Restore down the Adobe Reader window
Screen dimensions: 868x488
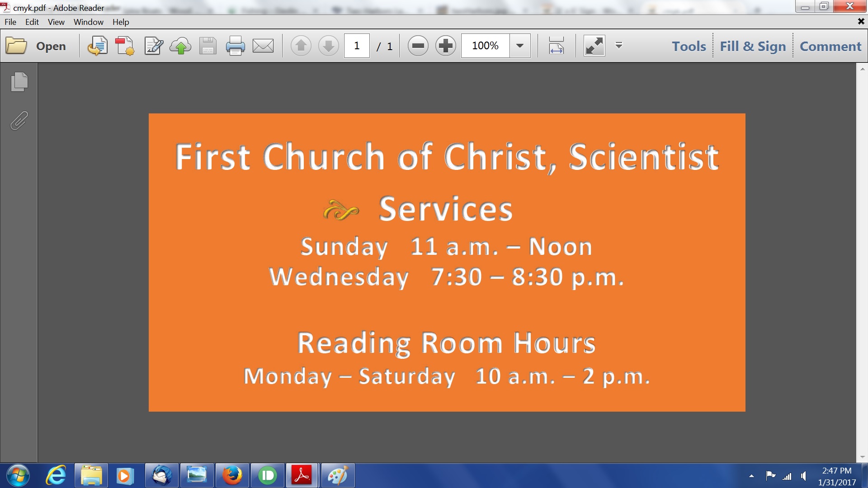click(824, 6)
